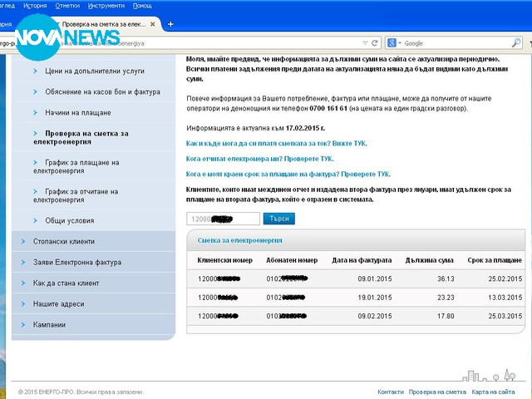The width and height of the screenshot is (532, 399).
Task: Expand Стопански клиенти sidebar section
Action: pyautogui.click(x=64, y=241)
